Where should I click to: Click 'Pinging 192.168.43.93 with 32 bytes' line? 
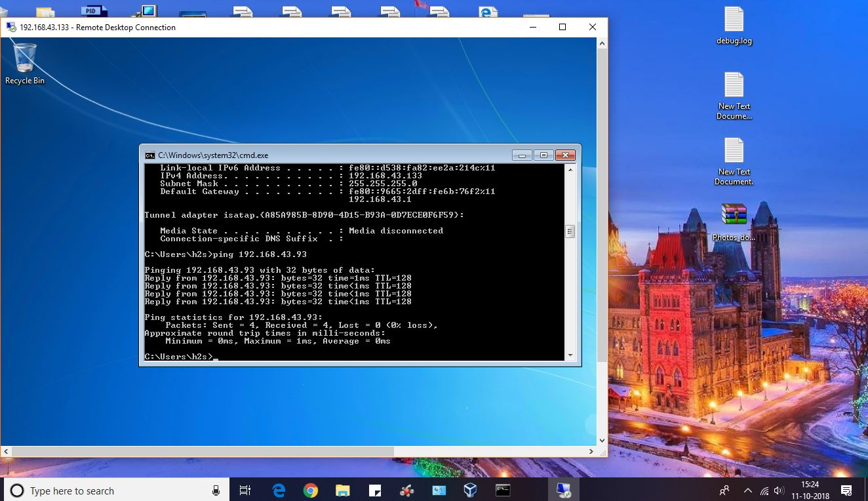click(x=260, y=270)
